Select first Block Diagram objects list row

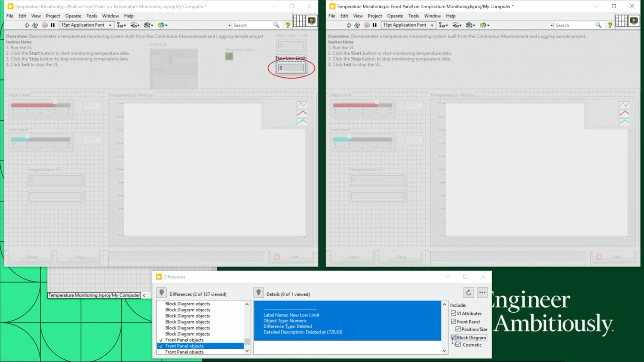coord(201,304)
